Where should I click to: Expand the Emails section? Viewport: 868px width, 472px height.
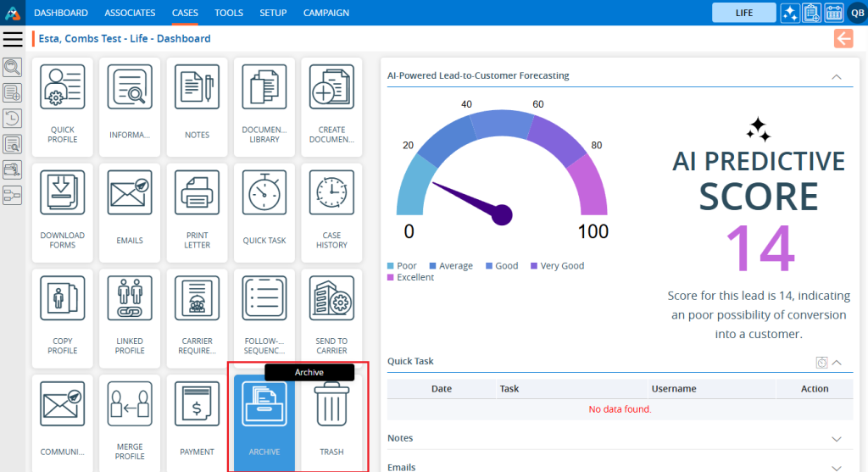(837, 467)
